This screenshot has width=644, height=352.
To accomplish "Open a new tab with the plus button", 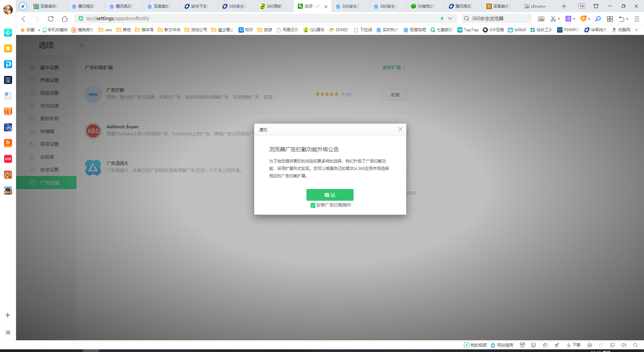I will [x=564, y=6].
